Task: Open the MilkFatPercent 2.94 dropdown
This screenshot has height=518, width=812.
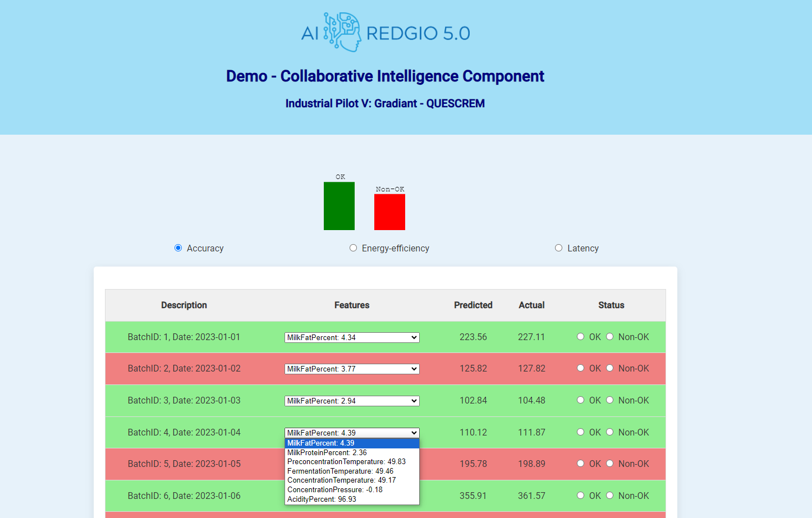Action: point(352,401)
